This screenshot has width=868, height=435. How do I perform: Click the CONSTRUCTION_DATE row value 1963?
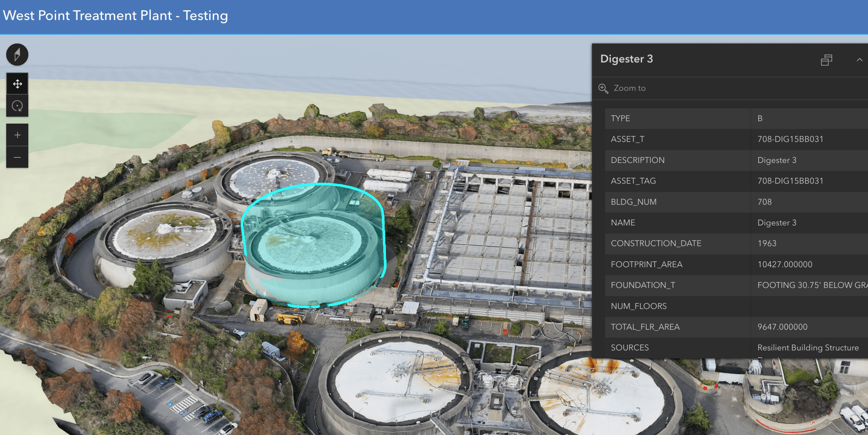click(767, 244)
